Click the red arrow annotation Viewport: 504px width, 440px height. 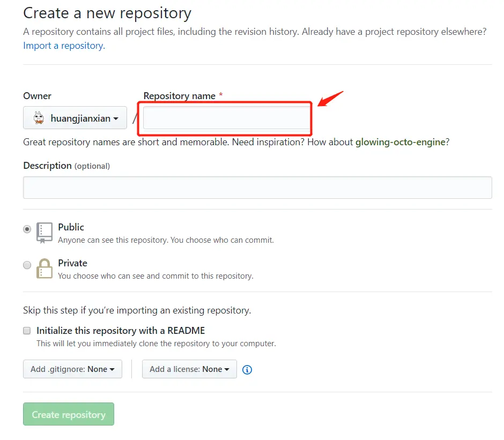coord(330,99)
